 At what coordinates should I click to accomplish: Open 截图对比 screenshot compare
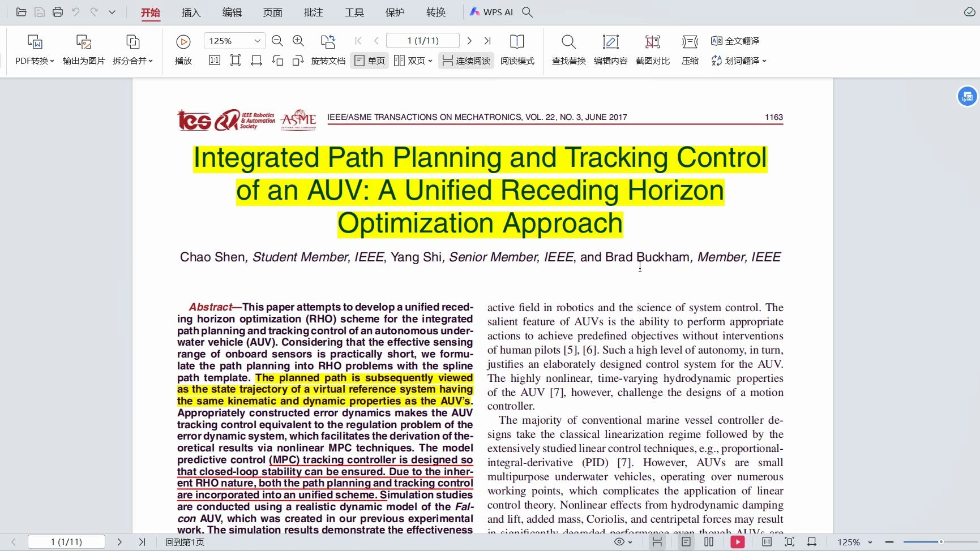pos(652,50)
